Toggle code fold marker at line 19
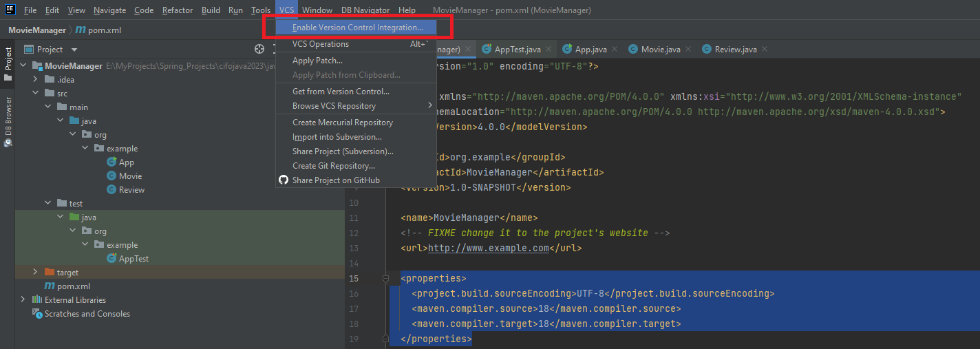Screen dimensions: 980x349 385,339
